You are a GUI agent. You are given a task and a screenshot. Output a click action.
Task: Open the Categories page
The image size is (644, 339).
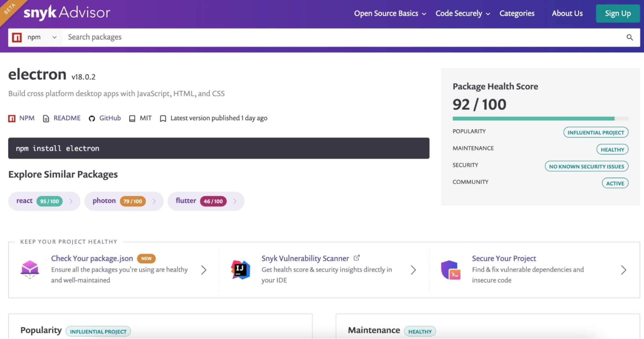[517, 13]
